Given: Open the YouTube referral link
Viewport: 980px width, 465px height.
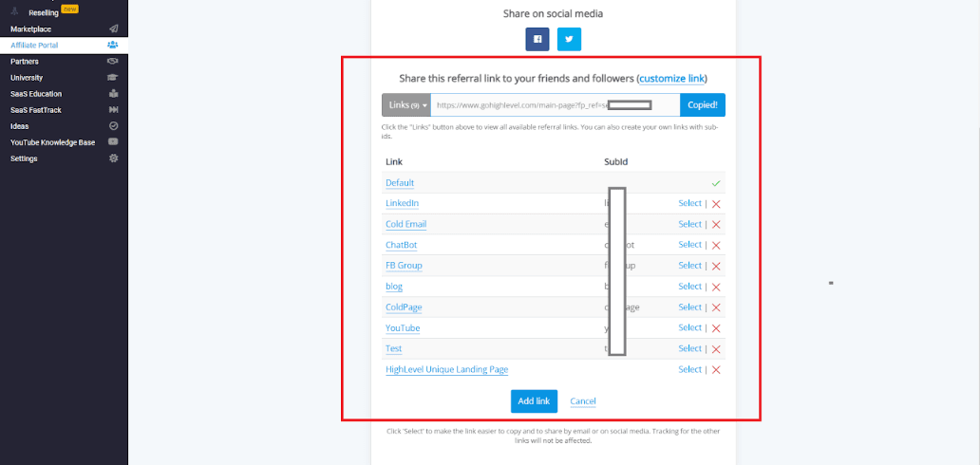Looking at the screenshot, I should coord(403,328).
